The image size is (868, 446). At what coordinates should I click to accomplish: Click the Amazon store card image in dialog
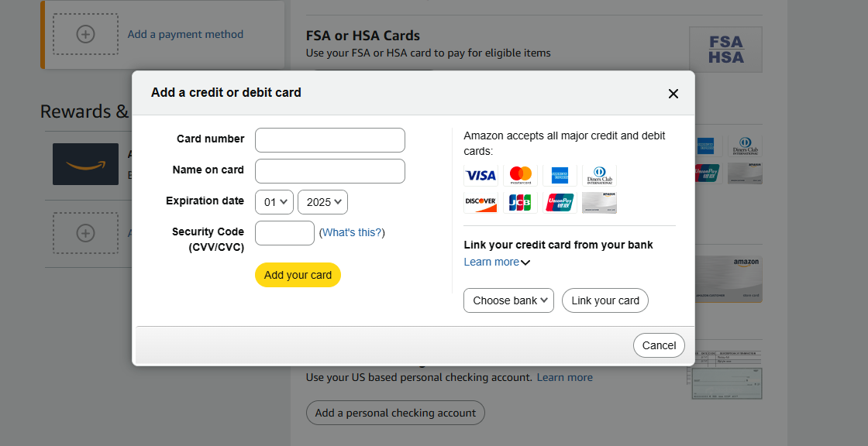(599, 203)
